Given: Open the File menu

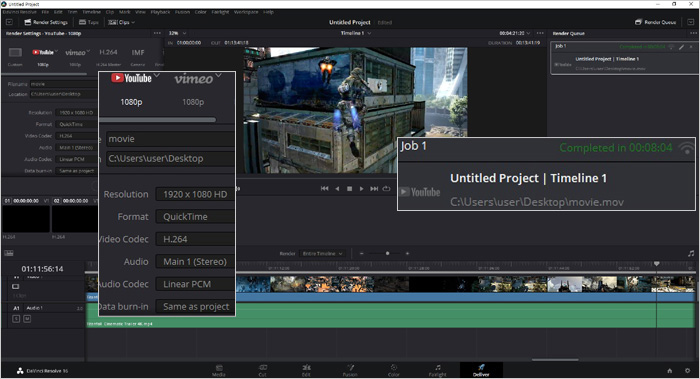Looking at the screenshot, I should click(x=45, y=12).
